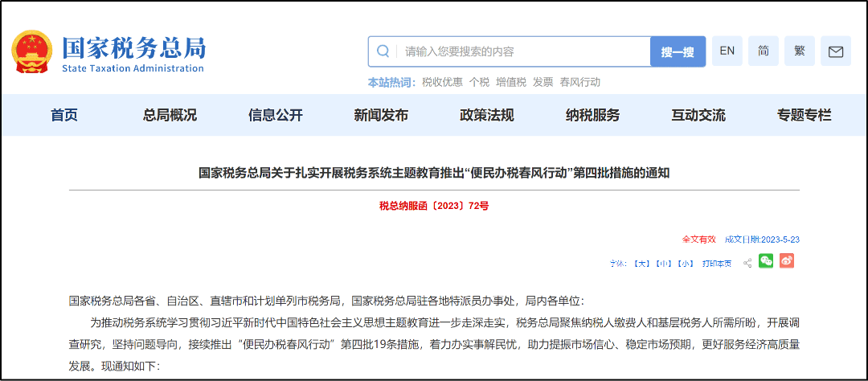This screenshot has width=868, height=381.
Task: Click the 搜一搜 search button
Action: pos(678,51)
